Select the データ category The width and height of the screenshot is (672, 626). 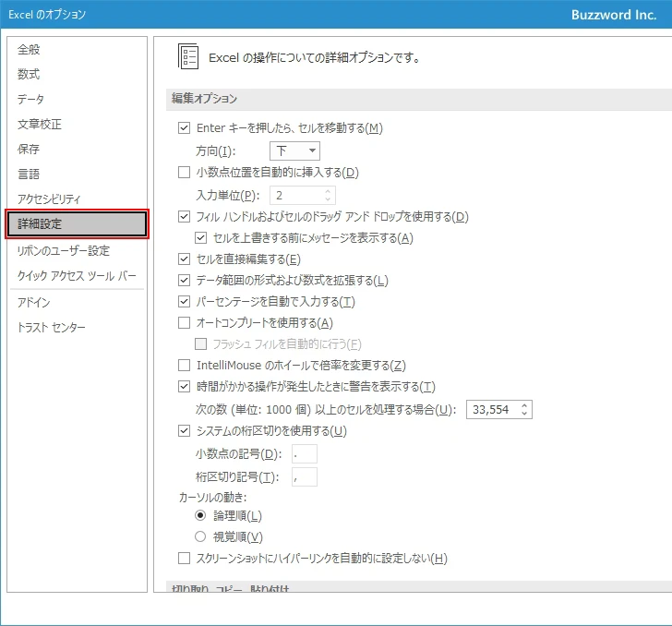(x=30, y=99)
